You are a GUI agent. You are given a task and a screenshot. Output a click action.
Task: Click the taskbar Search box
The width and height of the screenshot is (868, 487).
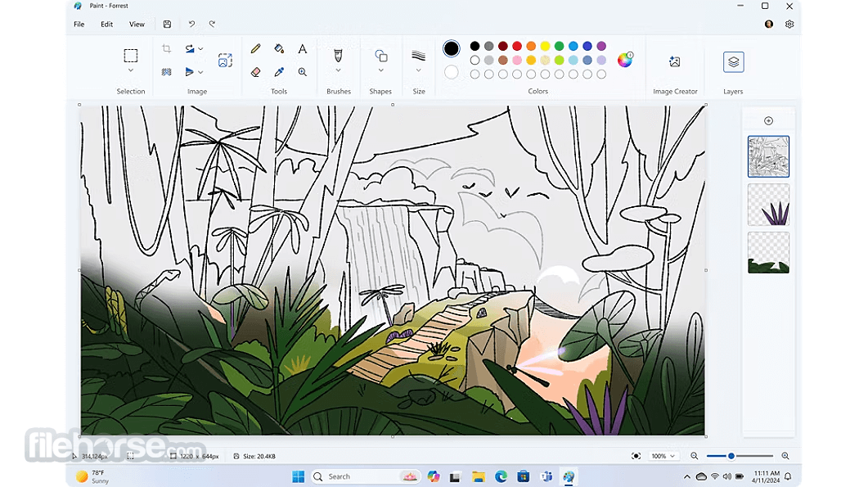click(x=366, y=476)
